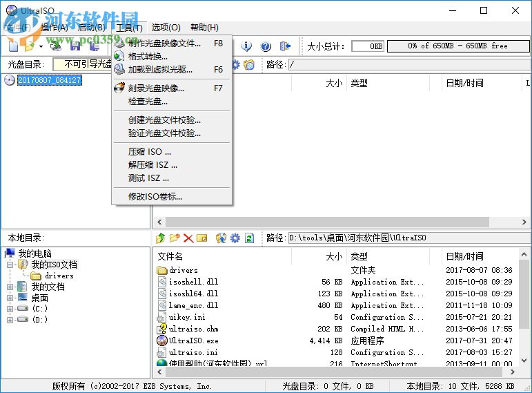Click the blue question mark Help icon

[266, 46]
